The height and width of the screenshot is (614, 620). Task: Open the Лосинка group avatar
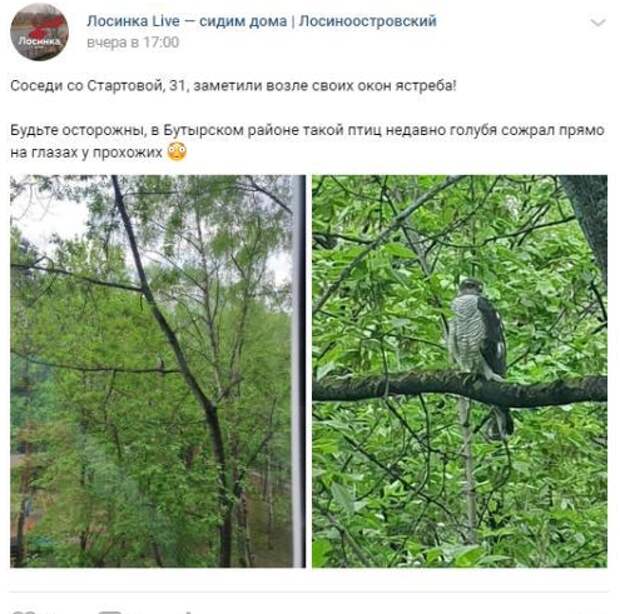click(x=39, y=32)
